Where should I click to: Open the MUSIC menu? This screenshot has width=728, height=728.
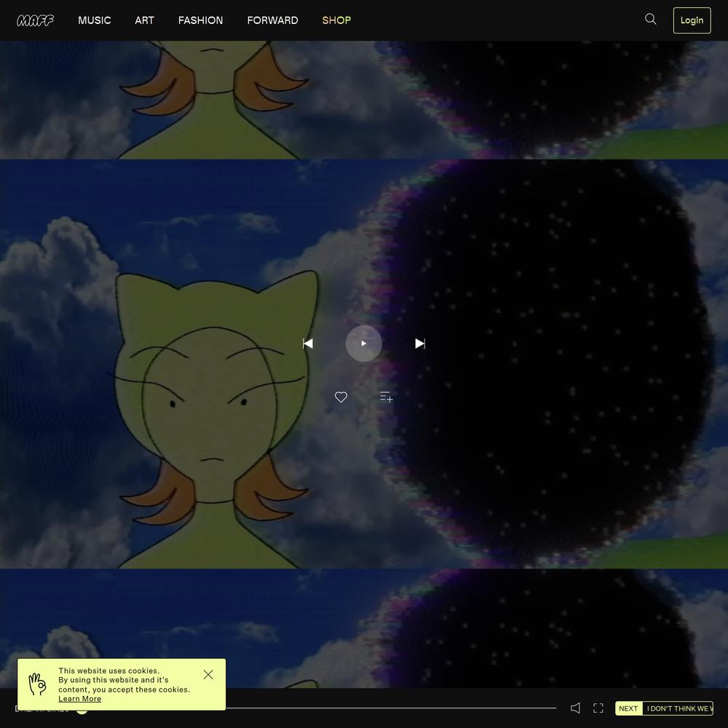(94, 20)
